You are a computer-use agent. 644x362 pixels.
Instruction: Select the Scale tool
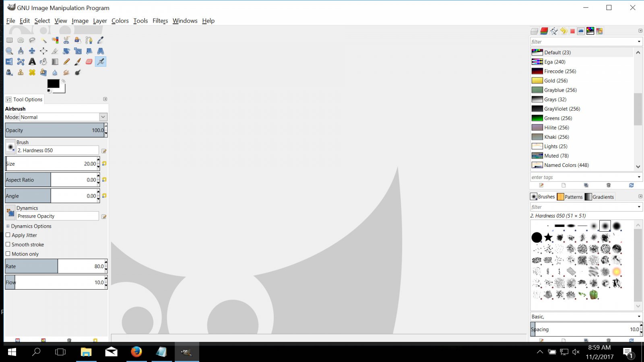click(x=78, y=51)
